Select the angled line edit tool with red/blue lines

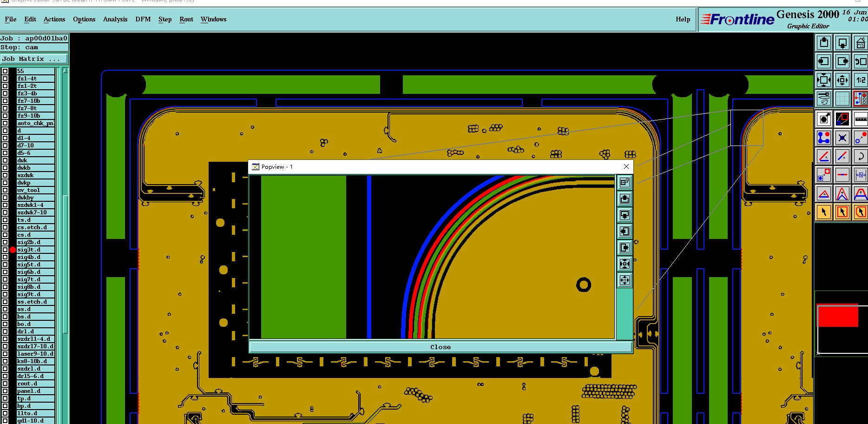point(824,156)
